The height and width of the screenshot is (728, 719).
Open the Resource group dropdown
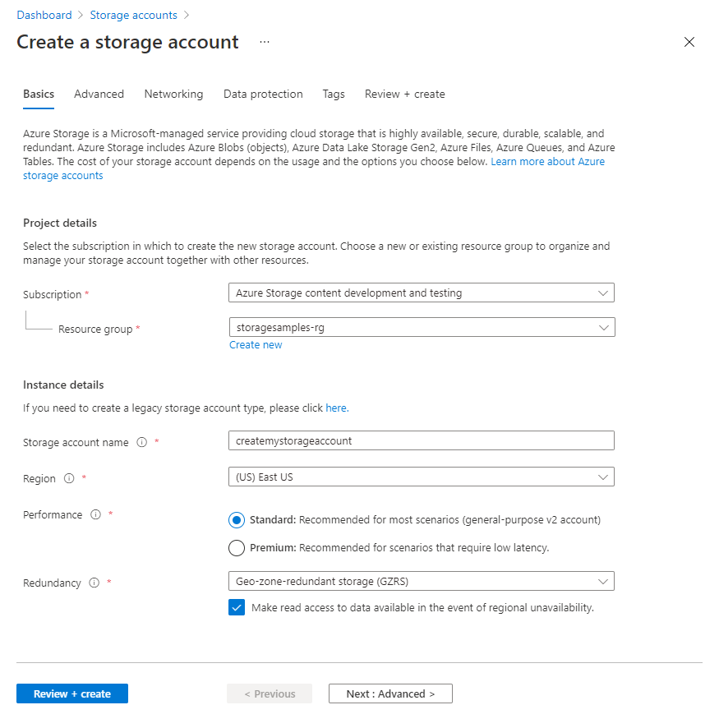[421, 327]
